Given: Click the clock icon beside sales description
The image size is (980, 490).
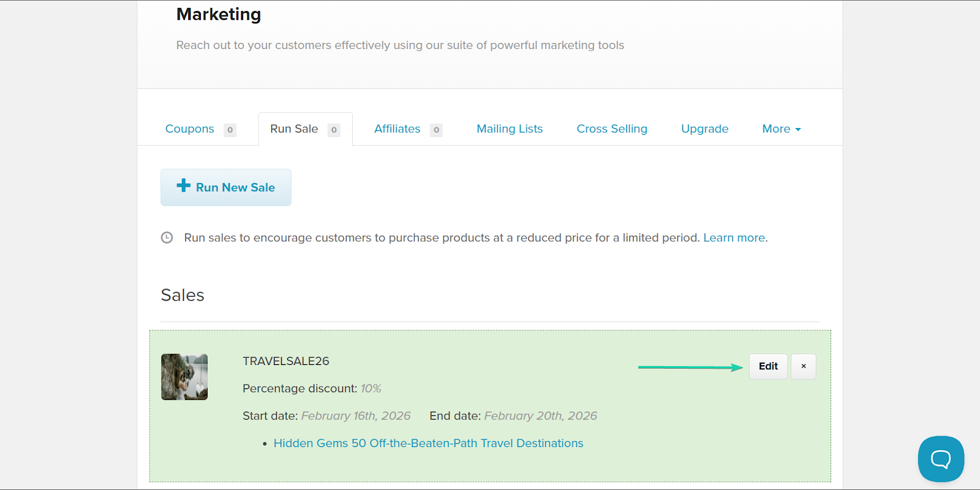Looking at the screenshot, I should click(167, 238).
